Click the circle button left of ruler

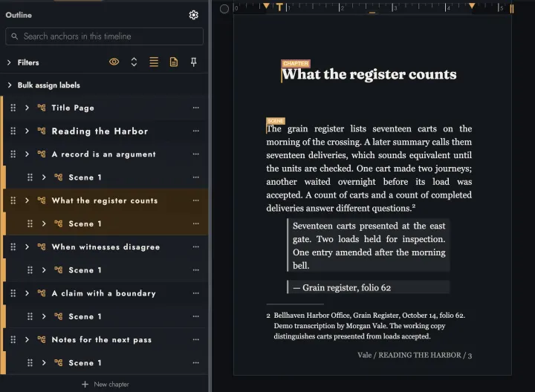click(224, 9)
